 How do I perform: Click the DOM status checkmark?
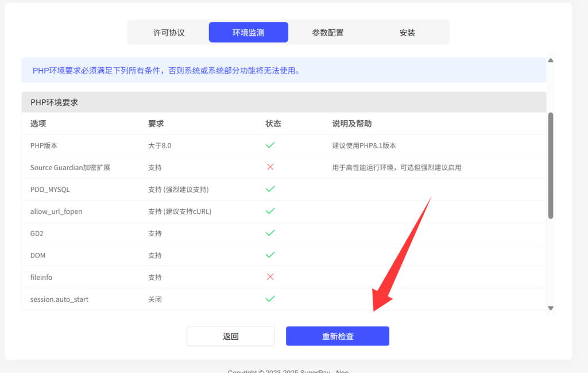(x=270, y=255)
